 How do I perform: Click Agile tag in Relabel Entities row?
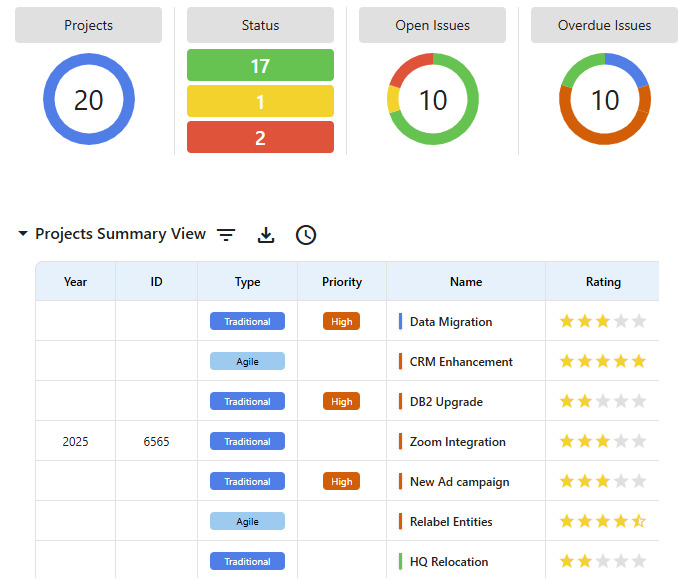247,521
